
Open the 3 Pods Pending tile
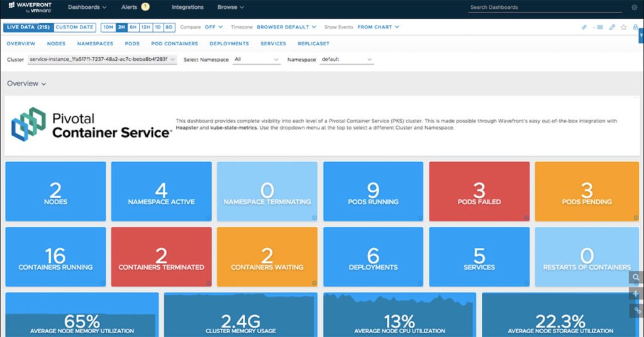pyautogui.click(x=587, y=191)
